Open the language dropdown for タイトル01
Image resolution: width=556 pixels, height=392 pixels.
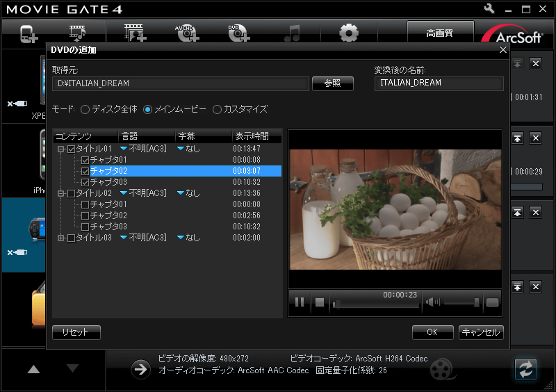(x=124, y=149)
